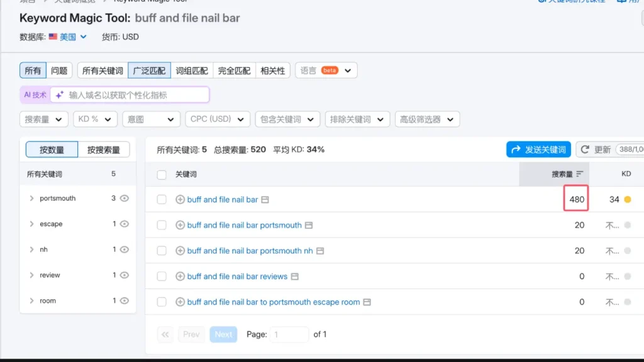Viewport: 644px width, 362px height.
Task: Check the box for 'escape room' row
Action: click(x=162, y=302)
